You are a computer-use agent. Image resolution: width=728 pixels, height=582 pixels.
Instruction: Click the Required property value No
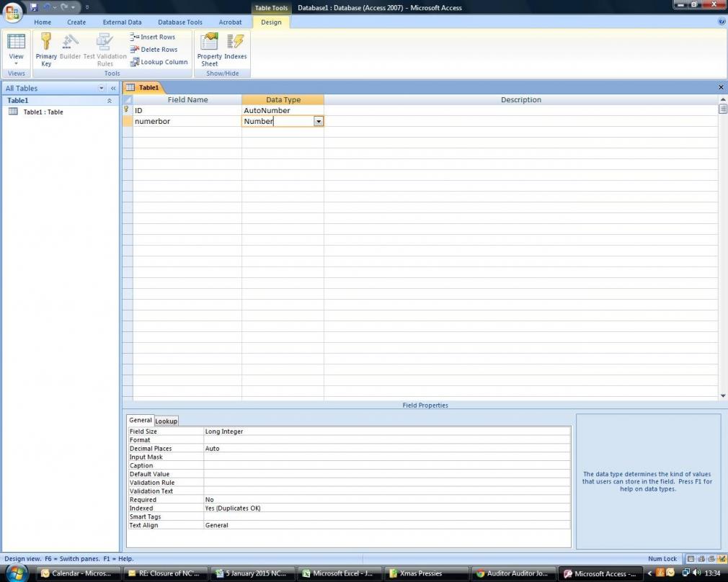coord(387,500)
